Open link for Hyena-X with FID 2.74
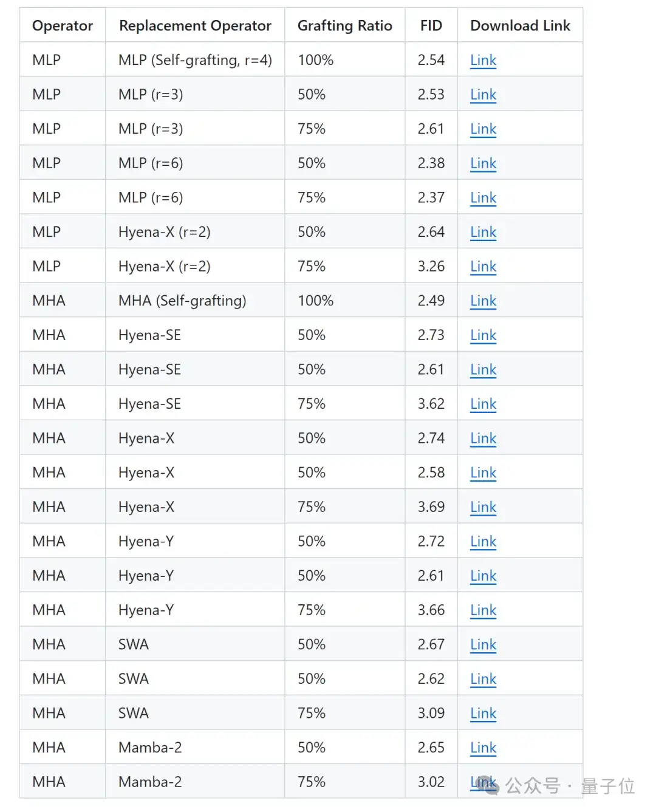The height and width of the screenshot is (812, 656). coord(483,438)
